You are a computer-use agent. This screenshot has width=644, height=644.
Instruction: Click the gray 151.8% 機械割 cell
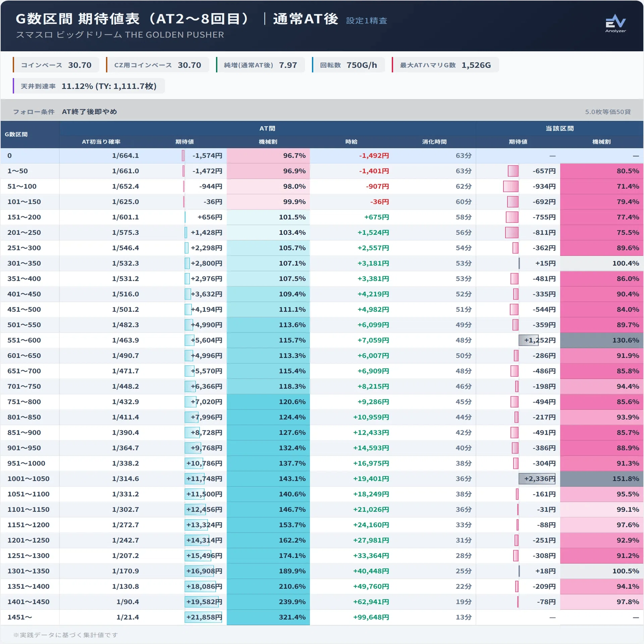coord(602,479)
